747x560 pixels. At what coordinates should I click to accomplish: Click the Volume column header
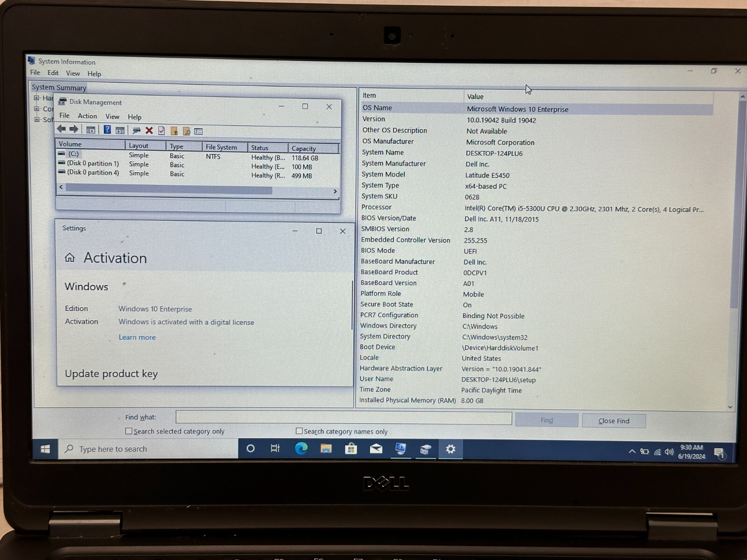[90, 144]
